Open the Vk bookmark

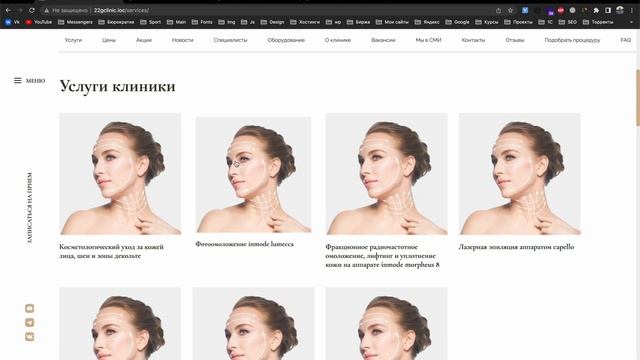click(12, 22)
